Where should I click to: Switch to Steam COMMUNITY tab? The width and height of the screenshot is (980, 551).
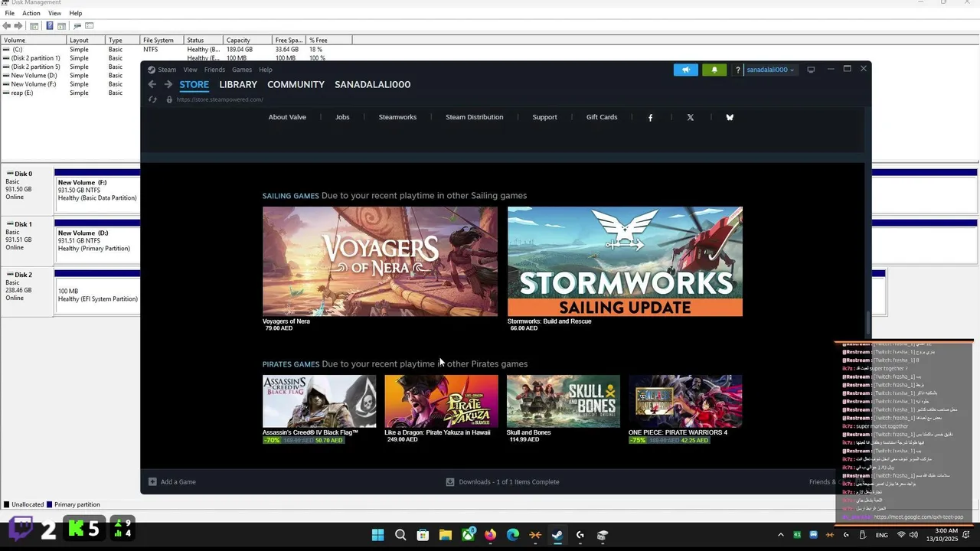coord(296,85)
